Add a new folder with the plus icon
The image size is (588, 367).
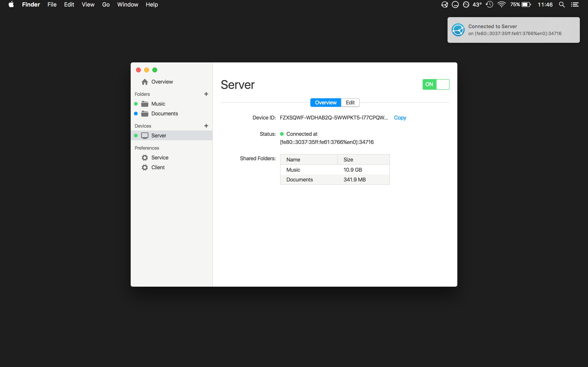pyautogui.click(x=206, y=94)
